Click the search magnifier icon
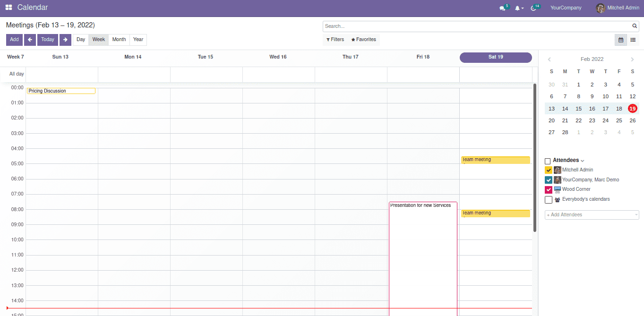This screenshot has width=644, height=316. click(x=635, y=26)
